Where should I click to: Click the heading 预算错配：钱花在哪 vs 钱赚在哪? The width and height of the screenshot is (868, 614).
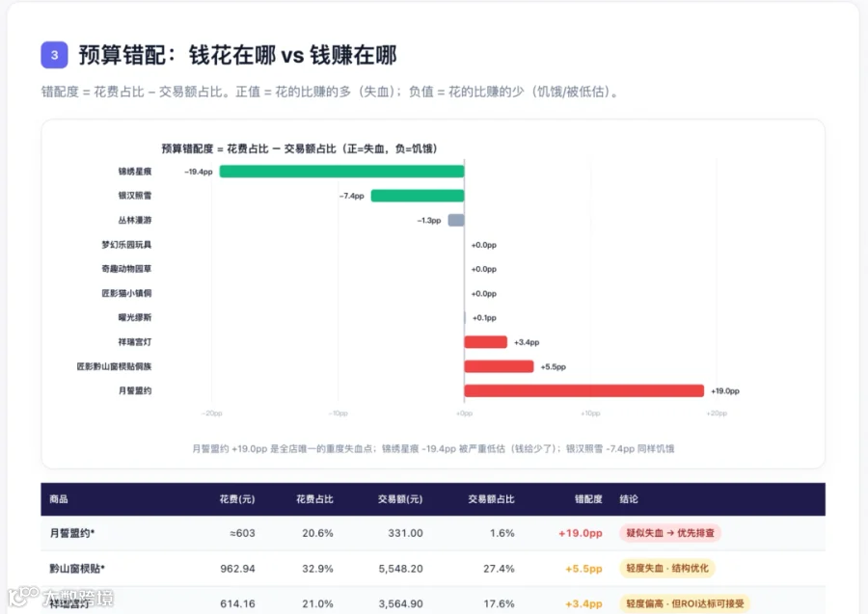tap(237, 55)
